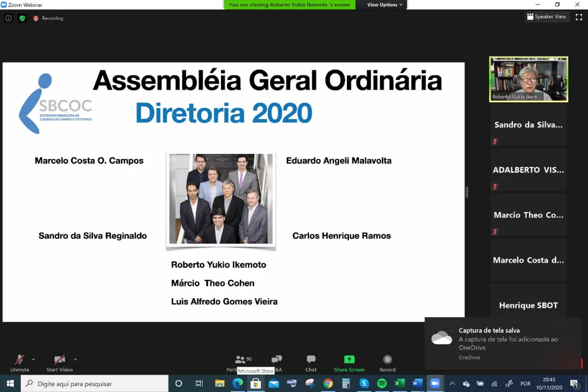The image size is (588, 392).
Task: Open the Wi-Fi network tray icon
Action: 494,384
